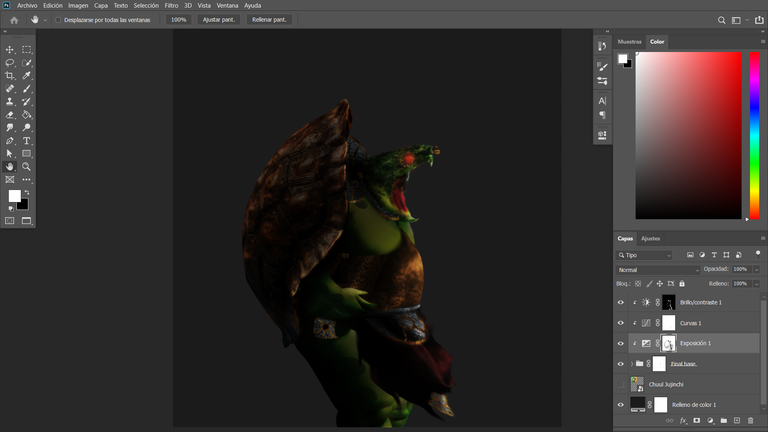768x432 pixels.
Task: Open the Edit Toolbar three-dots menu
Action: click(x=26, y=180)
